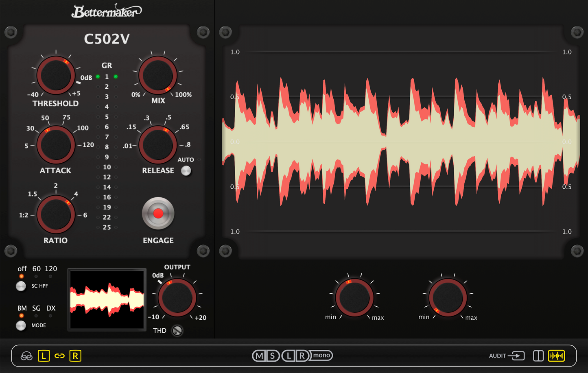Toggle the yellow waveform display icon
Viewport: 588px width, 373px height.
pos(556,356)
